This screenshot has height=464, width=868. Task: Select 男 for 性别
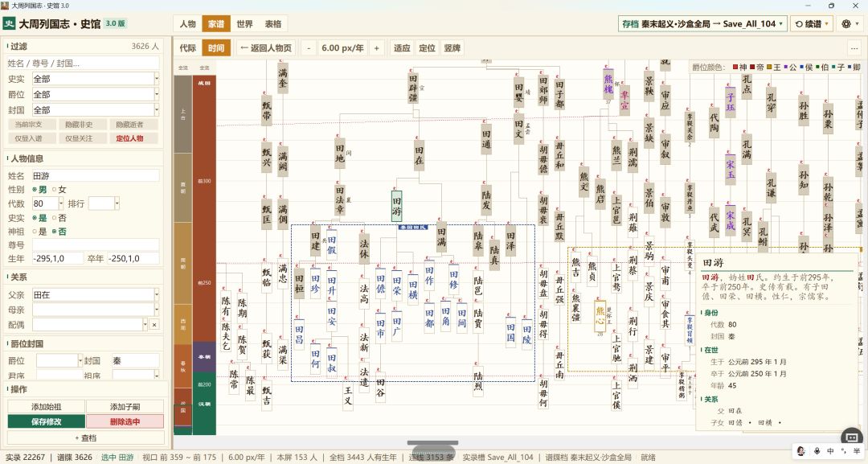click(x=39, y=189)
